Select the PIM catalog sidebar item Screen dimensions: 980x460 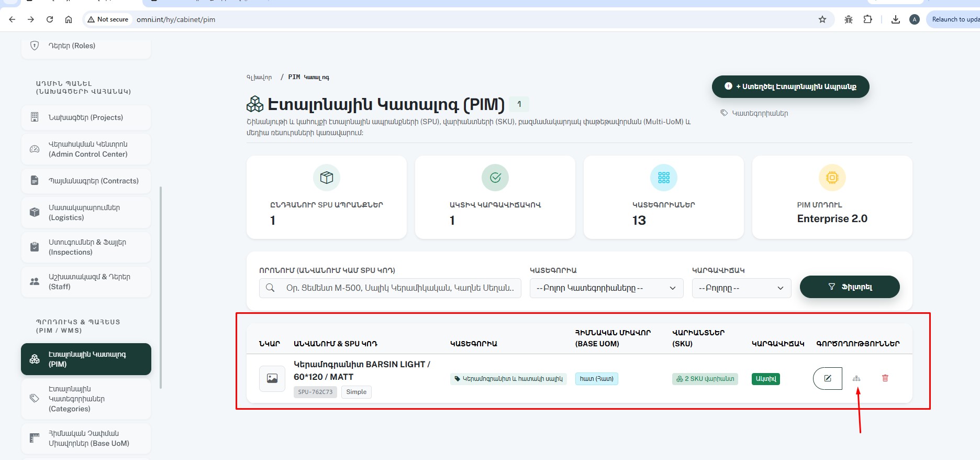click(86, 359)
